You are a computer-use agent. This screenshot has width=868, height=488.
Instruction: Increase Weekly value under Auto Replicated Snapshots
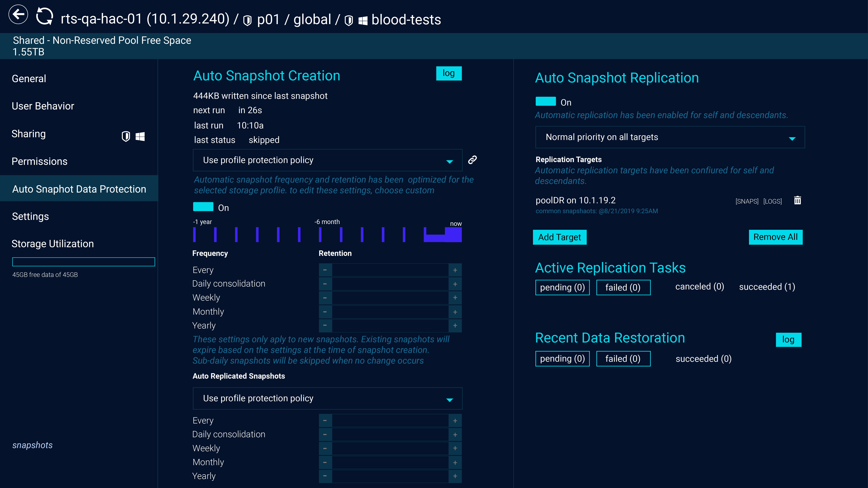(x=455, y=448)
